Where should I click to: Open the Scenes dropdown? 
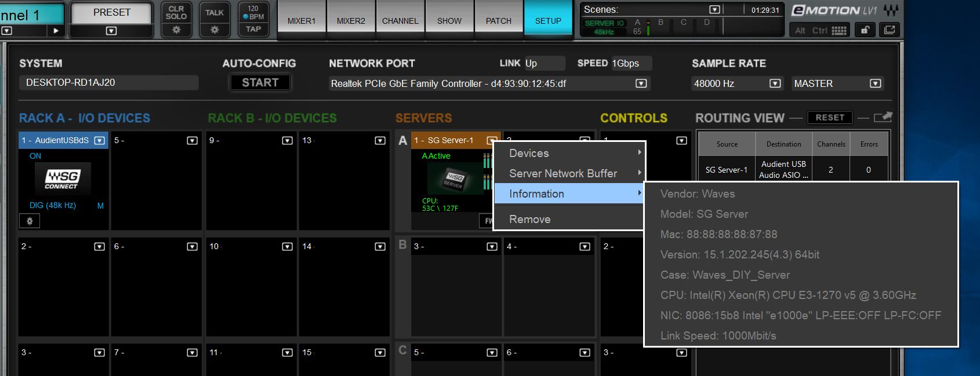714,10
